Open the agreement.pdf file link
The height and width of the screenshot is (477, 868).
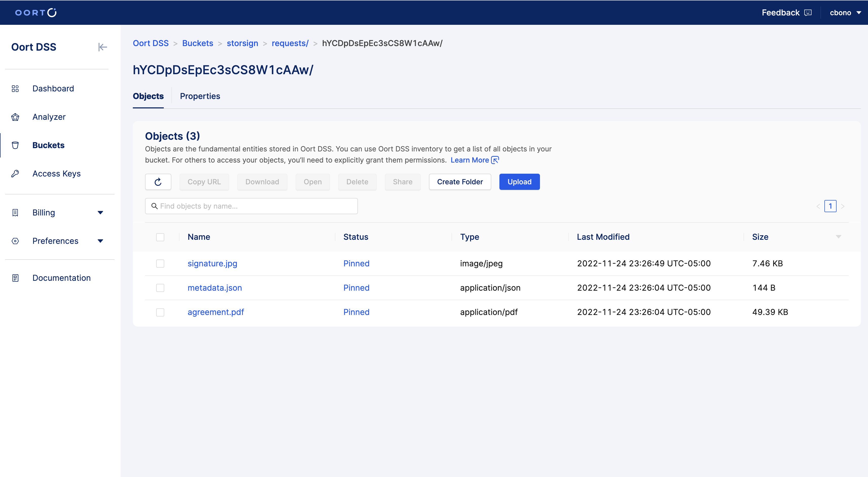[x=216, y=312]
